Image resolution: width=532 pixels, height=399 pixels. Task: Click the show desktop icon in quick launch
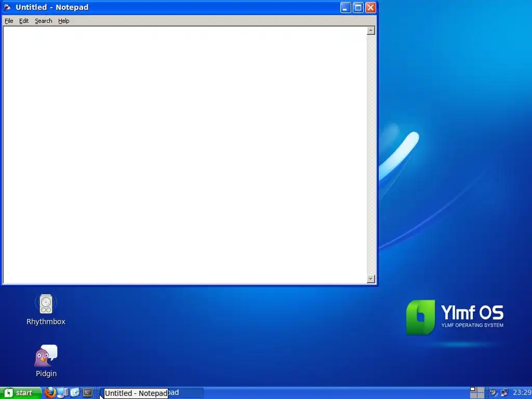click(x=75, y=393)
